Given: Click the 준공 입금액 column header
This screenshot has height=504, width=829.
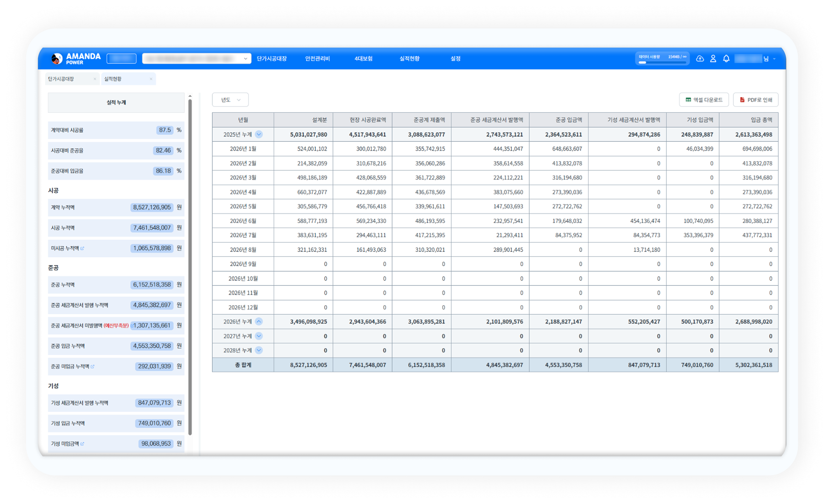Looking at the screenshot, I should pyautogui.click(x=558, y=120).
